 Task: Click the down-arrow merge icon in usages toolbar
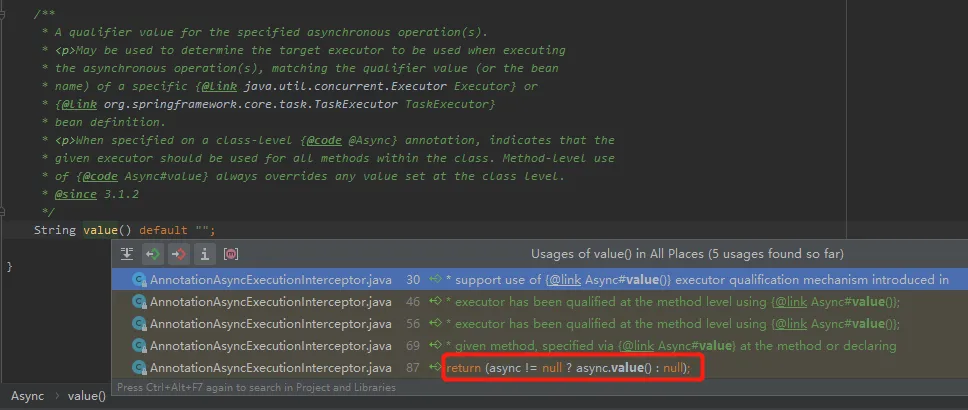pos(127,254)
